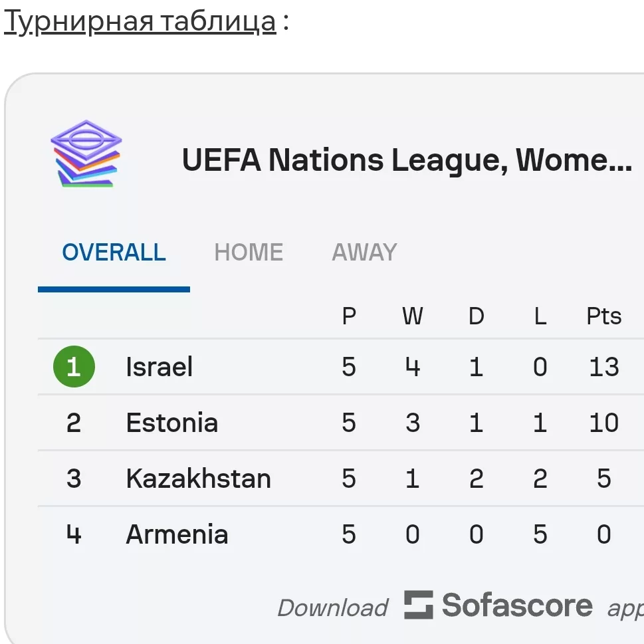This screenshot has height=644, width=644.
Task: Open the UEFA Nations League title link
Action: [x=407, y=160]
